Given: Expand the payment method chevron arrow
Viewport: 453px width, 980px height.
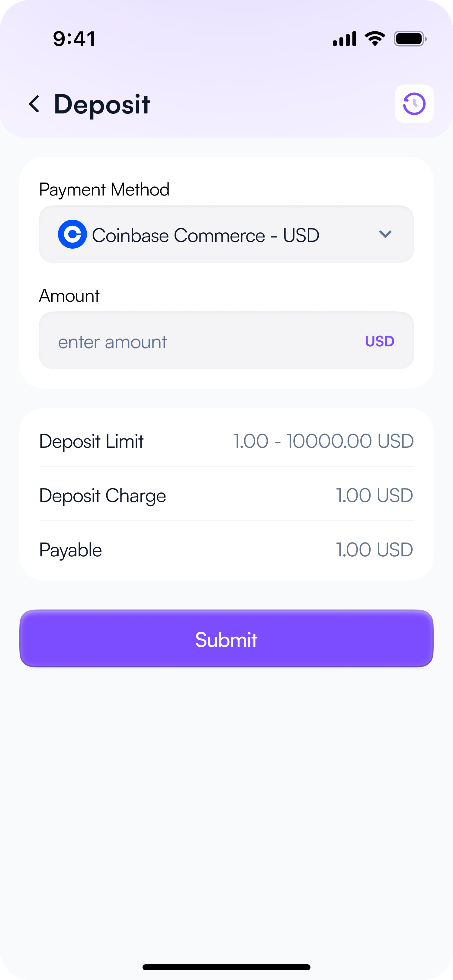Looking at the screenshot, I should point(385,234).
